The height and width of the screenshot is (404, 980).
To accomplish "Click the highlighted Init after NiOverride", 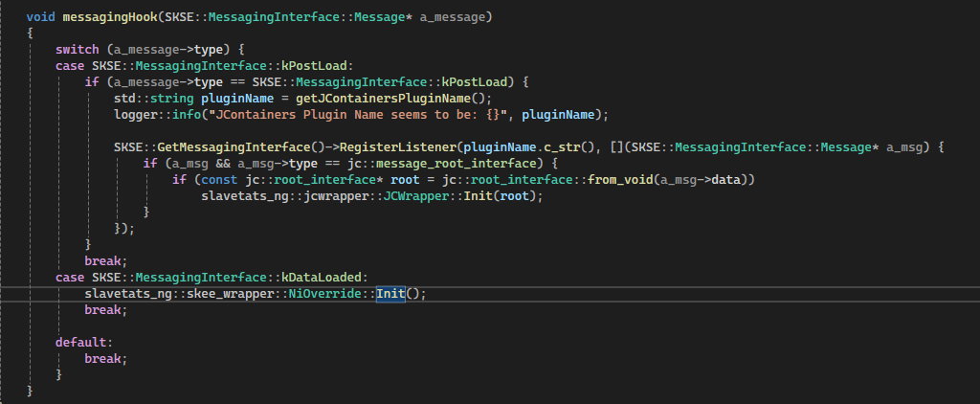I will [390, 293].
